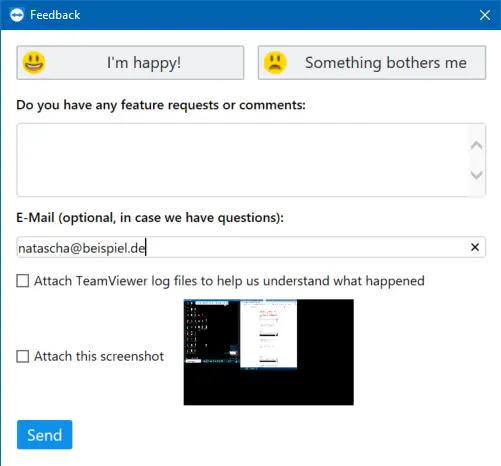
Task: Open the screenshot preview thumbnail
Action: (x=269, y=352)
